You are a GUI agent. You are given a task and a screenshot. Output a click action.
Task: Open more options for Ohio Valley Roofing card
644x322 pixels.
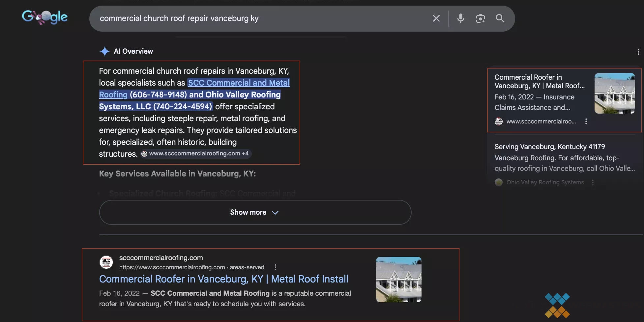[593, 182]
